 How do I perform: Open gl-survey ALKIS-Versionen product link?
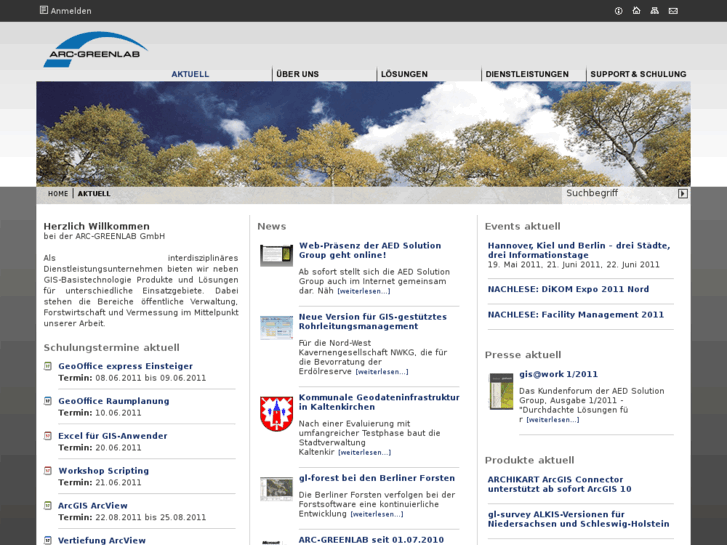pyautogui.click(x=578, y=519)
